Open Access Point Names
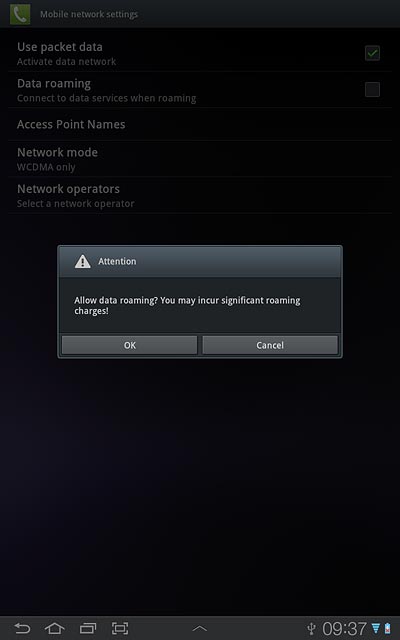The width and height of the screenshot is (400, 640). tap(200, 124)
